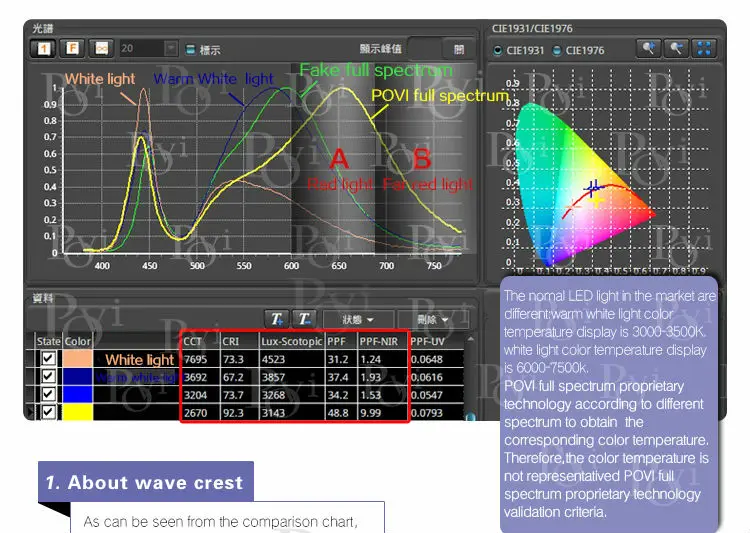Click the 光譜 spectrum panel title
The width and height of the screenshot is (750, 533).
pos(43,28)
